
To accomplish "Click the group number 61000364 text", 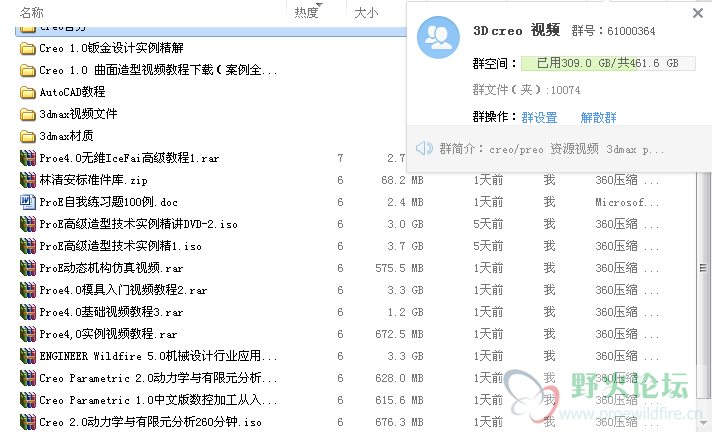I will [631, 31].
